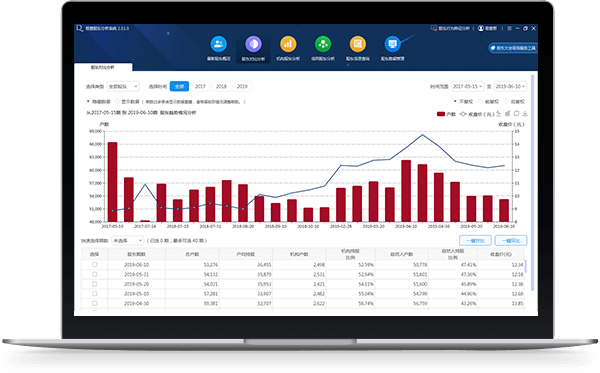Select the 不复权 radio option

coord(455,101)
